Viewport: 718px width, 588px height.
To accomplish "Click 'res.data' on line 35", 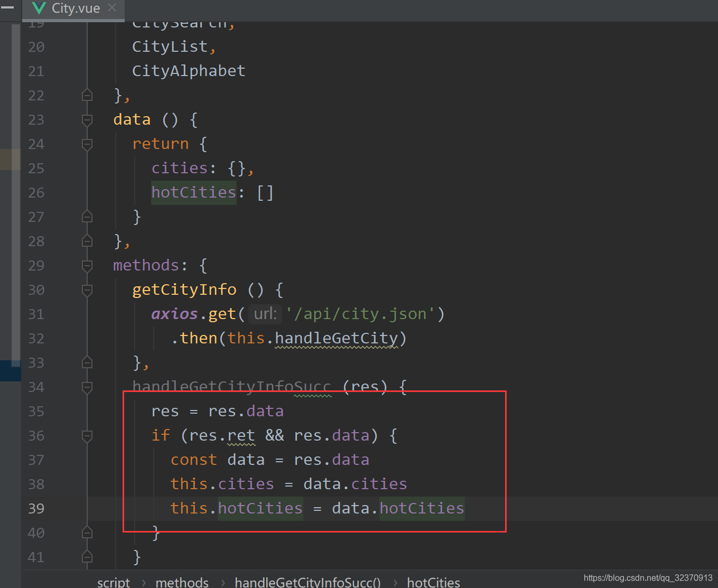I will pos(246,411).
